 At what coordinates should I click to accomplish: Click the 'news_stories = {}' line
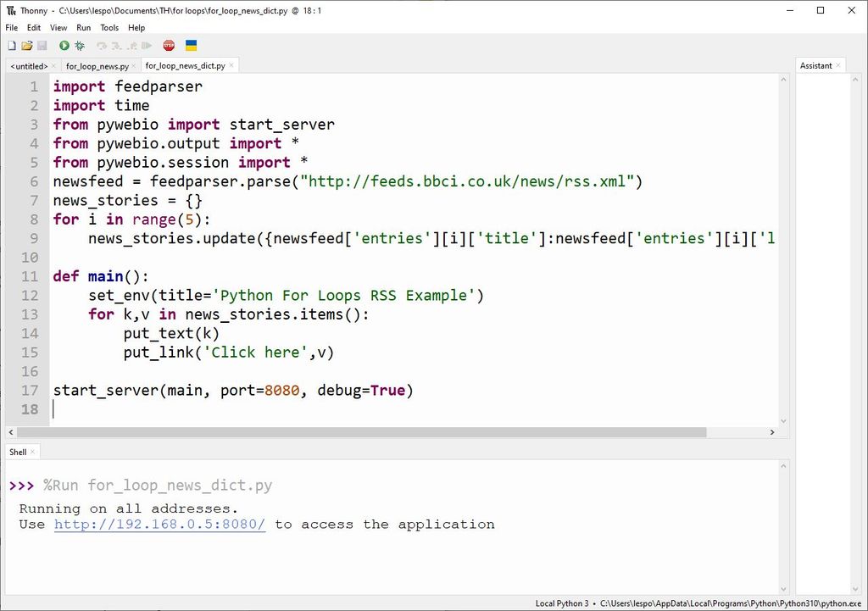[x=128, y=200]
